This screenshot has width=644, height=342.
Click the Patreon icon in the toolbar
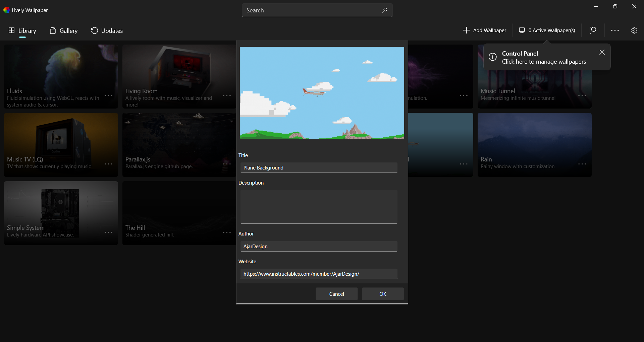593,30
